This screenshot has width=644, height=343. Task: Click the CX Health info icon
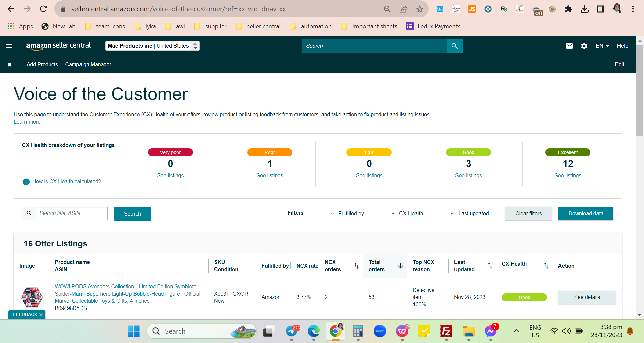pos(26,182)
